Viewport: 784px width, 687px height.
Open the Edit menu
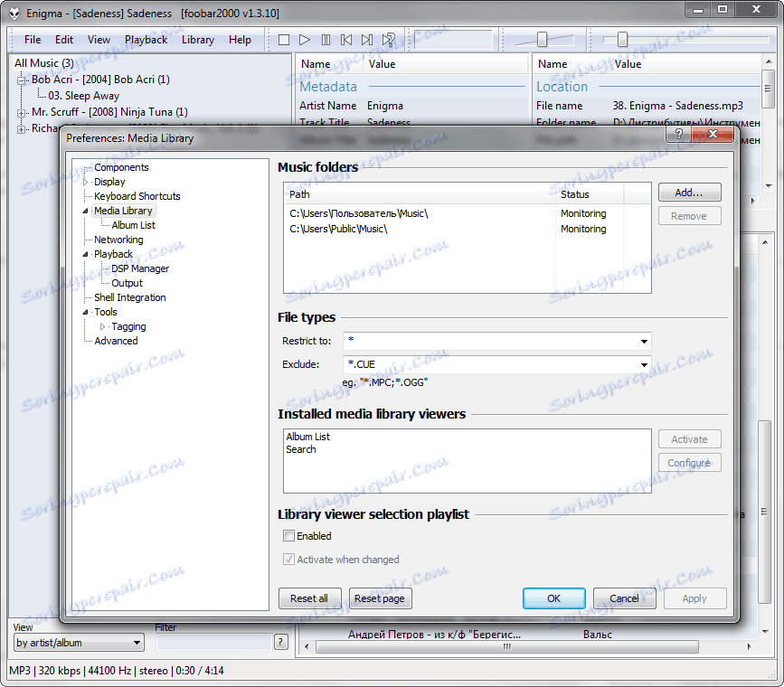click(x=64, y=40)
